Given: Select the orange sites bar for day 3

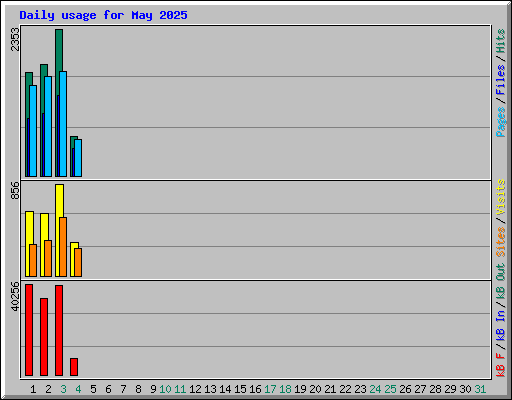Looking at the screenshot, I should tap(63, 247).
